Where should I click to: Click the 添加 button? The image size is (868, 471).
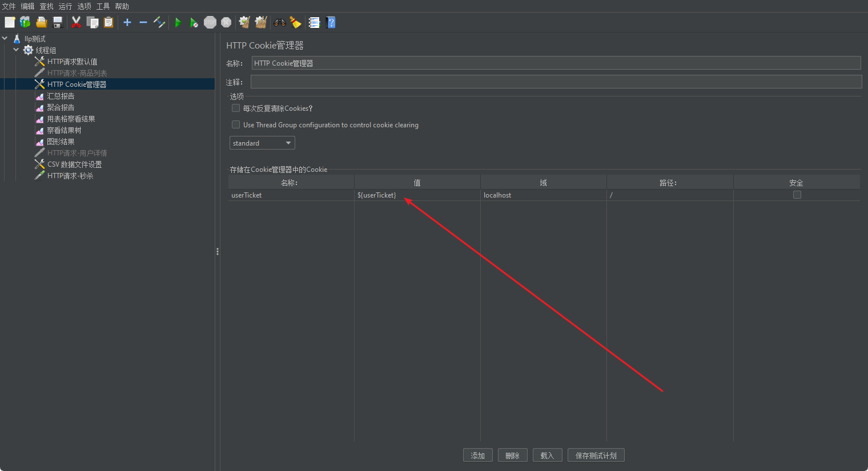pos(478,456)
